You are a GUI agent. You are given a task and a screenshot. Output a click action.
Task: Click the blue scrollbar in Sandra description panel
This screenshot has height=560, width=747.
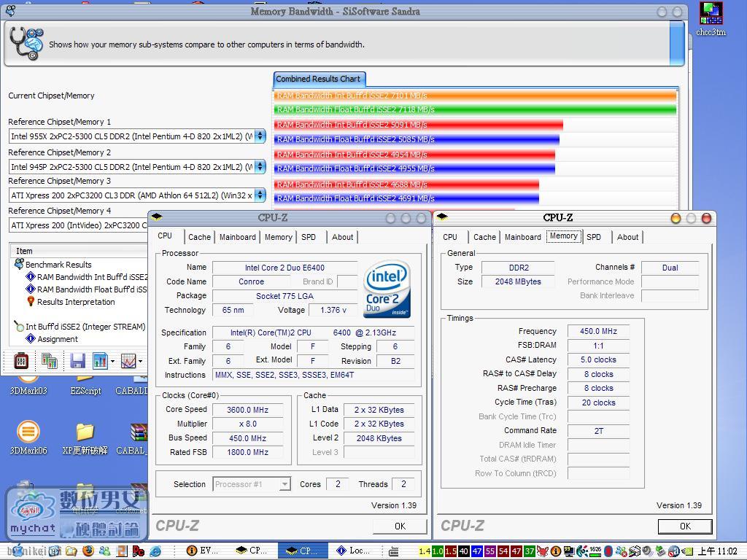point(676,44)
